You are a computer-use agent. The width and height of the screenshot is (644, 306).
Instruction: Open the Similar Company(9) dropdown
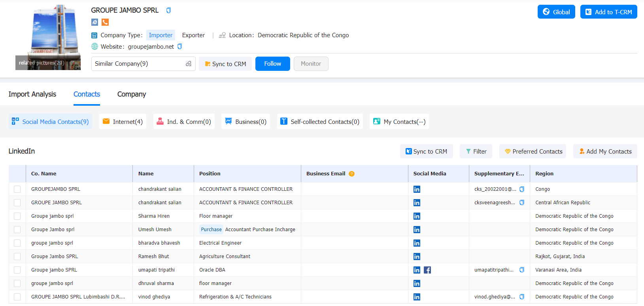point(143,64)
